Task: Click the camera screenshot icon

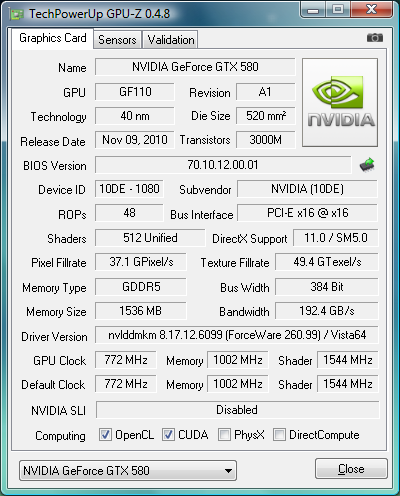Action: point(375,38)
